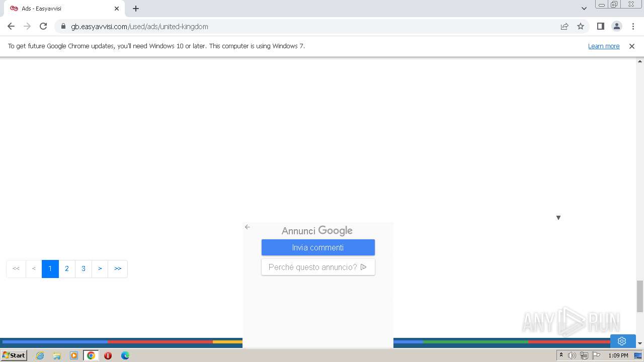Switch to Chrome in the taskbar

(x=91, y=355)
